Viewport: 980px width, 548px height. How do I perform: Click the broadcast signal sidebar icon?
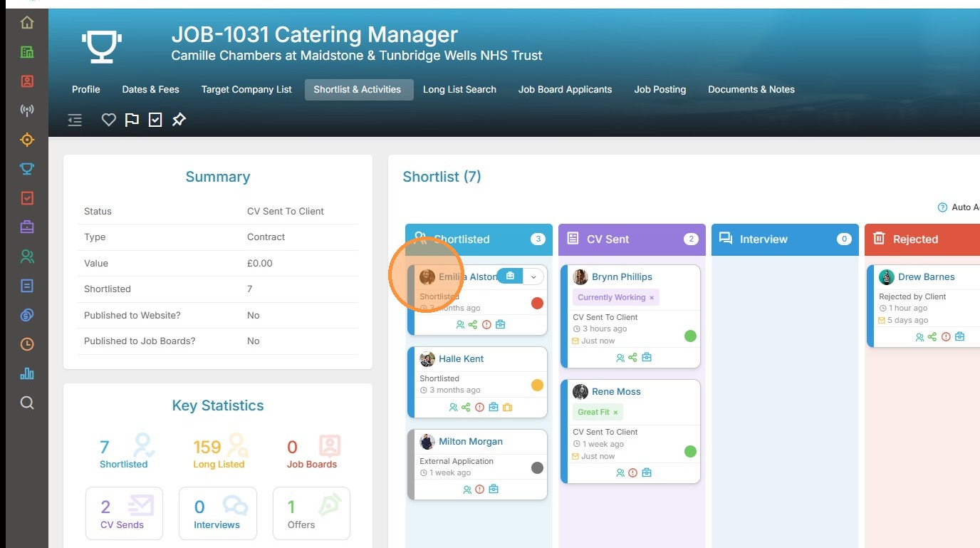coord(27,110)
